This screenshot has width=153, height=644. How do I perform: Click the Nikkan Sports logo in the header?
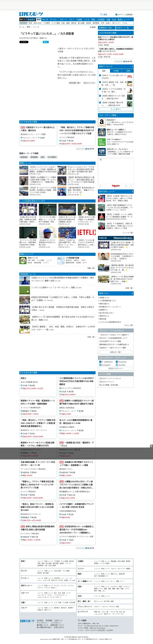point(31,14)
